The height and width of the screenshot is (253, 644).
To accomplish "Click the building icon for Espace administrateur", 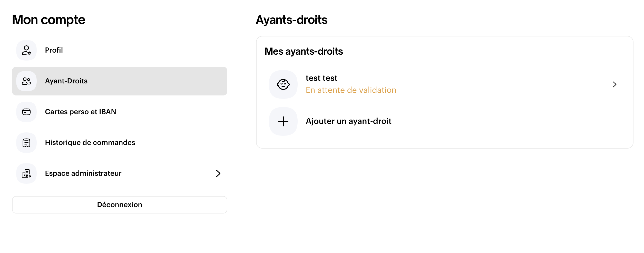I will pos(26,173).
